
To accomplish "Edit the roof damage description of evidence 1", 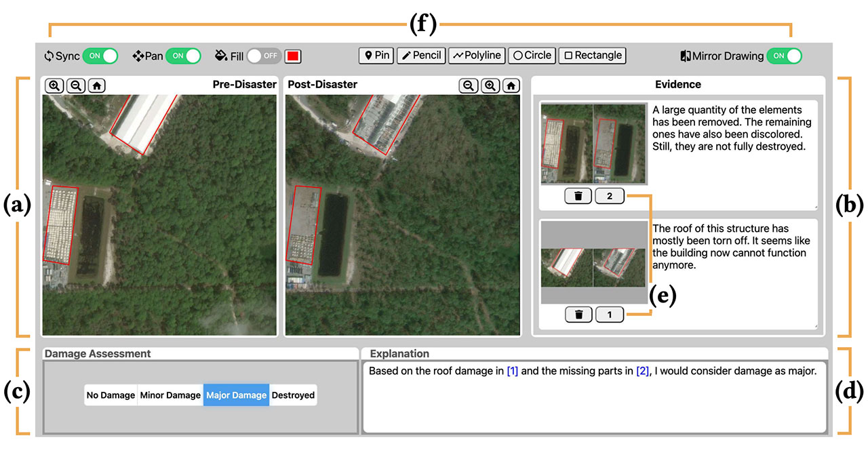I will (734, 274).
